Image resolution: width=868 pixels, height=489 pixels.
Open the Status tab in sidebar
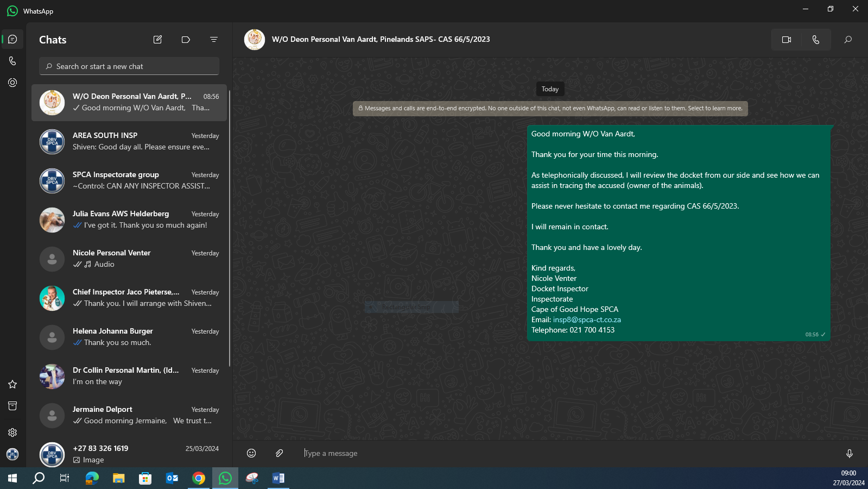tap(12, 83)
